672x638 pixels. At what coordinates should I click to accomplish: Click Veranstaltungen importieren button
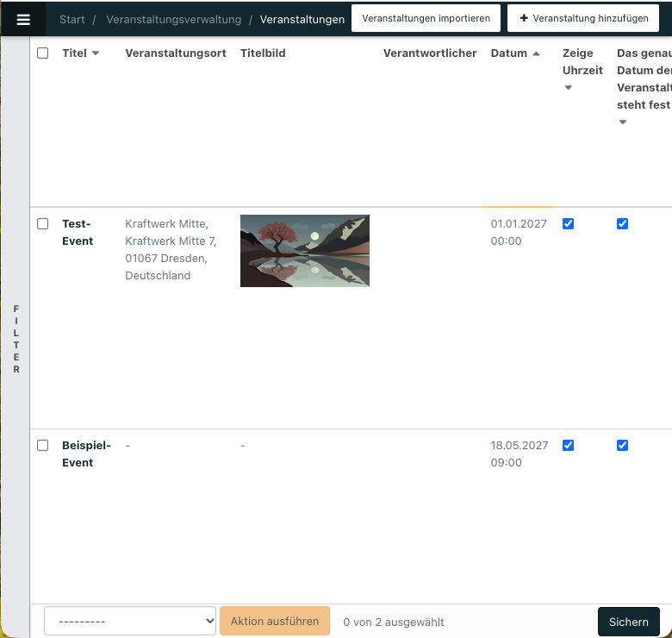tap(426, 18)
